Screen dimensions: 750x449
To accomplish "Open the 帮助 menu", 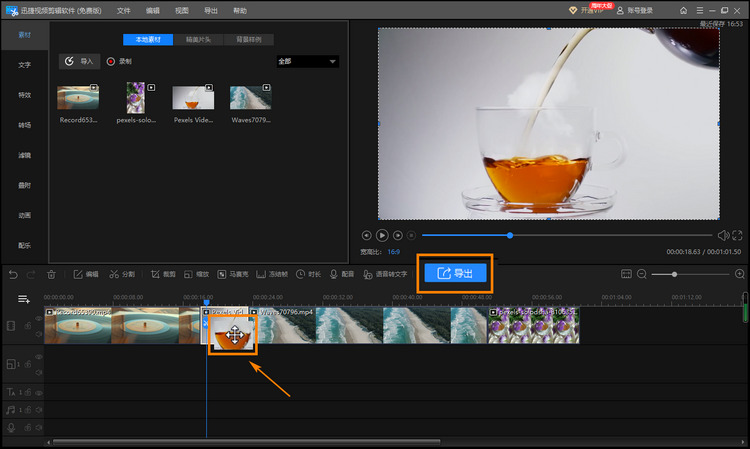I will pos(240,11).
